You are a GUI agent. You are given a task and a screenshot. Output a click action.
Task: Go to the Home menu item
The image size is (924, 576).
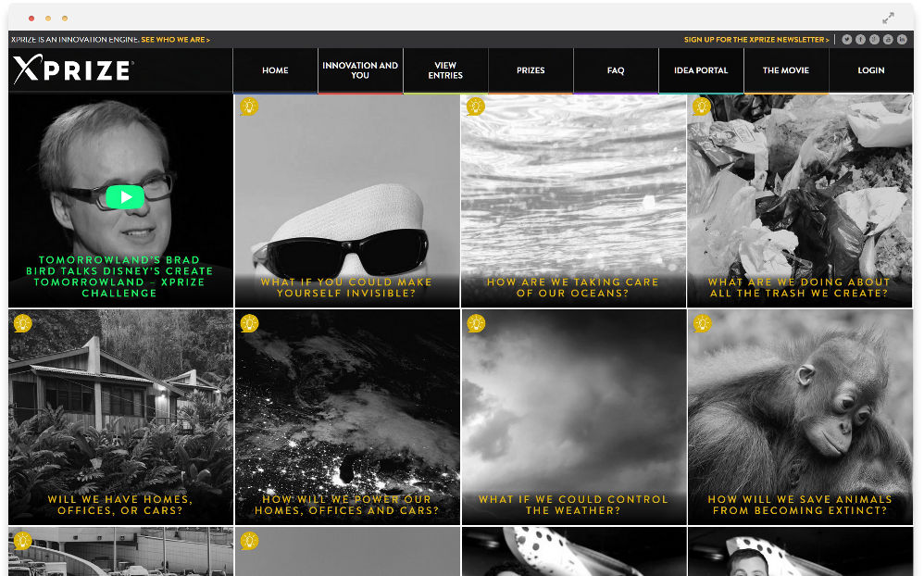[275, 70]
